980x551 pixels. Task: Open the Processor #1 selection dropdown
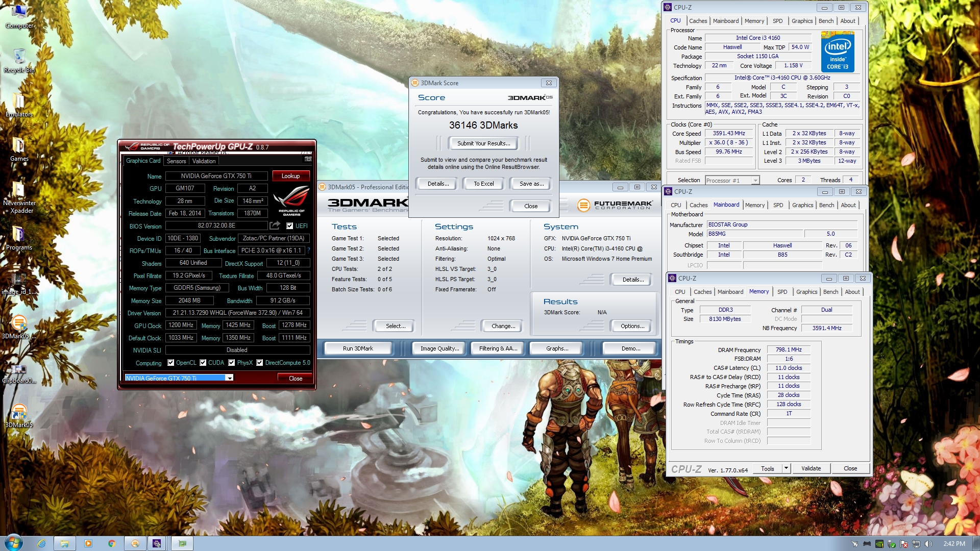(x=732, y=180)
